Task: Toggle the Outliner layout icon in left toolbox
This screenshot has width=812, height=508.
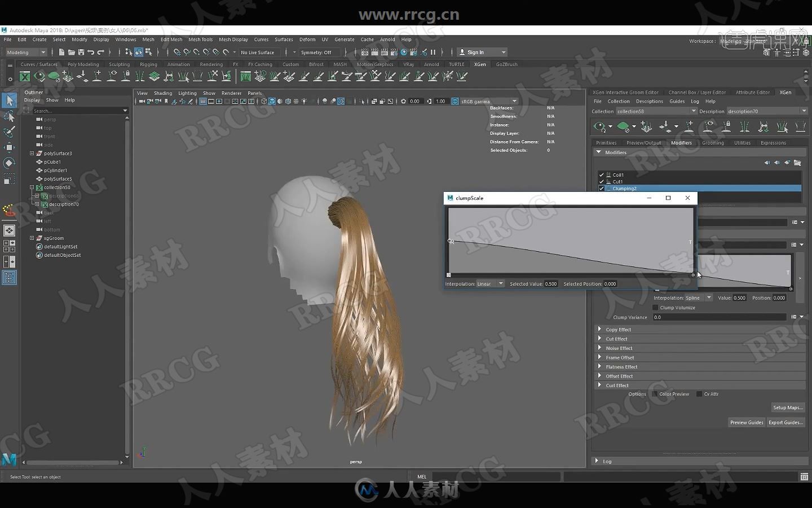Action: (x=9, y=277)
